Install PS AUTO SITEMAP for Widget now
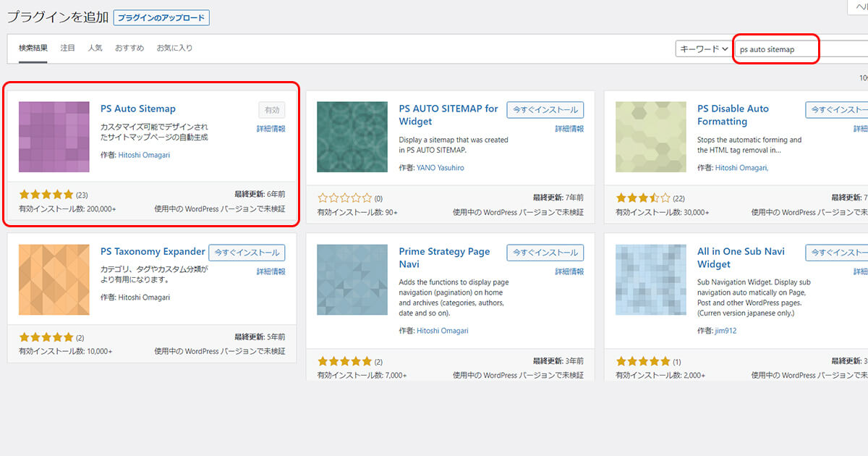This screenshot has height=456, width=868. coord(545,110)
